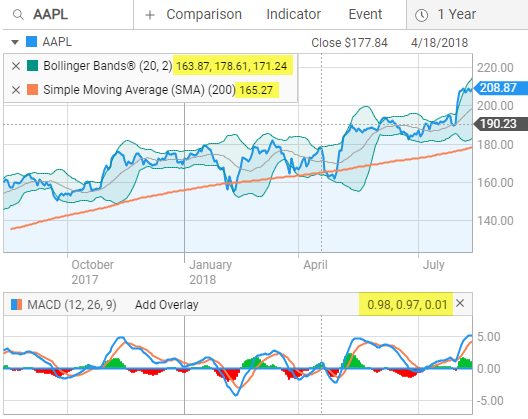This screenshot has width=528, height=419.
Task: Click the Close $177.84 value
Action: point(349,43)
